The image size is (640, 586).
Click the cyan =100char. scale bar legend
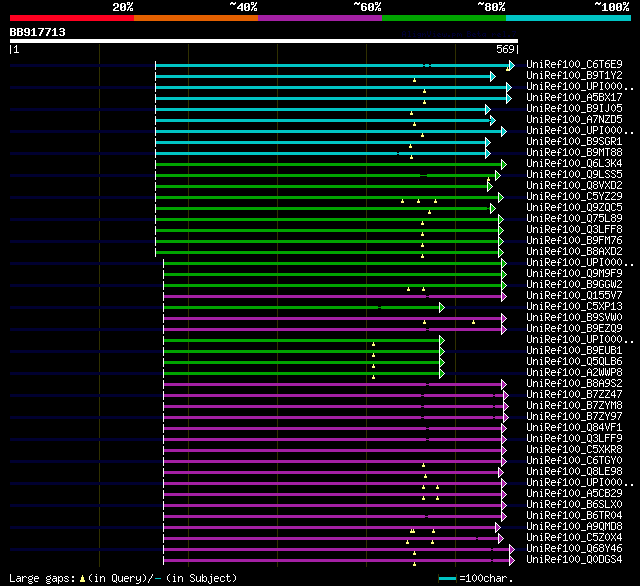447,578
